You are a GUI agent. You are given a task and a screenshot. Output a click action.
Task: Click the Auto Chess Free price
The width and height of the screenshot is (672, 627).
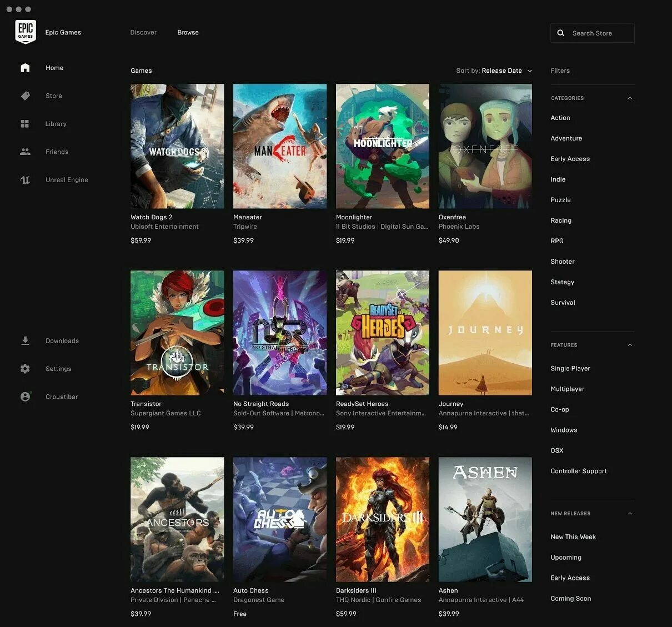pos(240,614)
